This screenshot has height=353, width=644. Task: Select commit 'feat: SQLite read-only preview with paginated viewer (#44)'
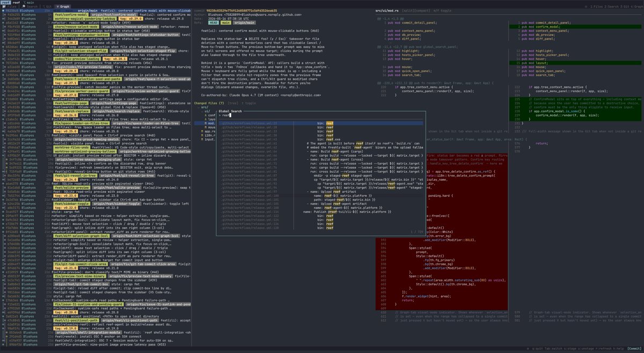(x=103, y=183)
